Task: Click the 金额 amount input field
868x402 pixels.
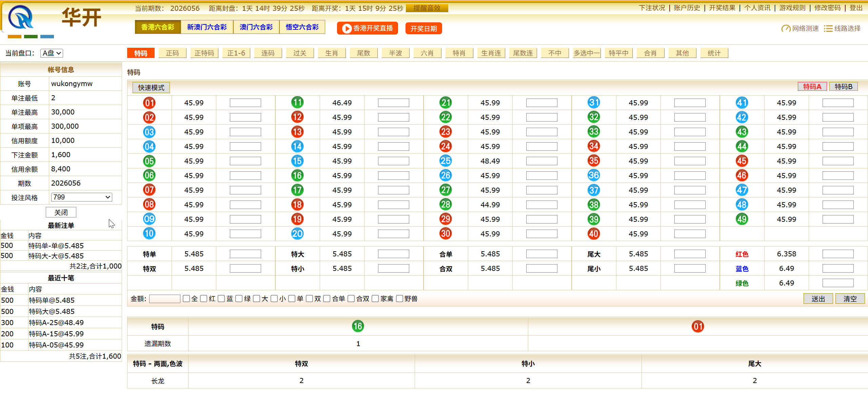Action: point(165,299)
